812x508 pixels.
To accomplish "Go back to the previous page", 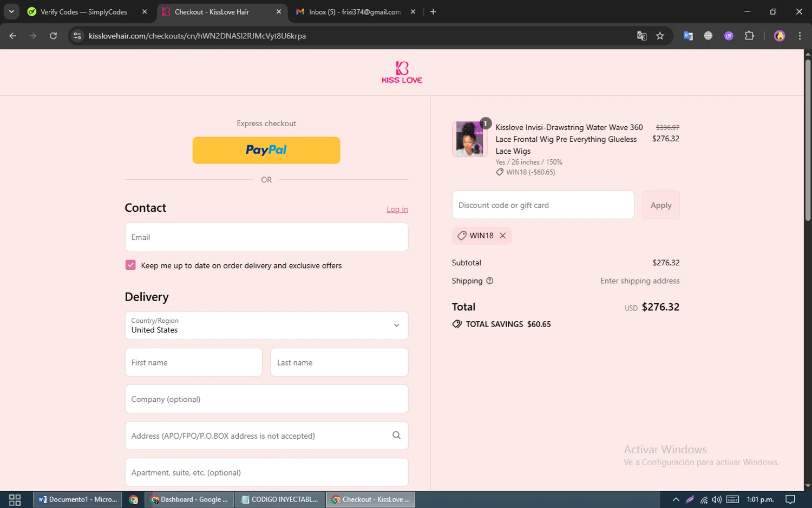I will click(13, 36).
